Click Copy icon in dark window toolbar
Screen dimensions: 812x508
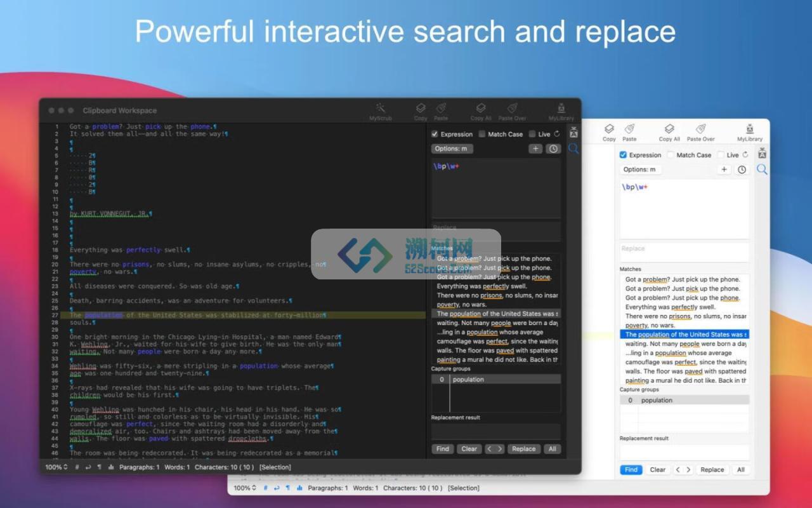tap(421, 111)
